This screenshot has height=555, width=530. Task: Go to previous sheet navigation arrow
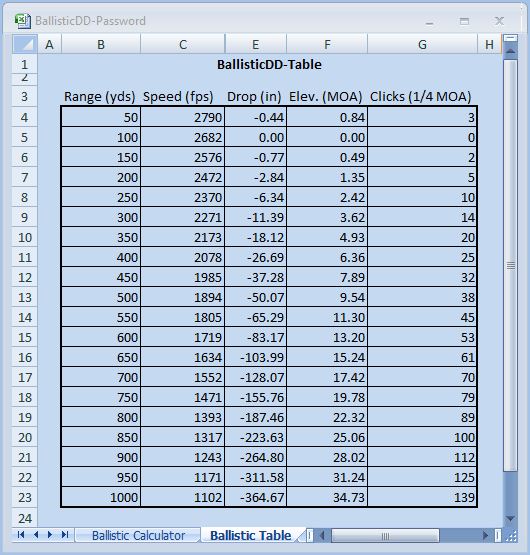(x=36, y=535)
